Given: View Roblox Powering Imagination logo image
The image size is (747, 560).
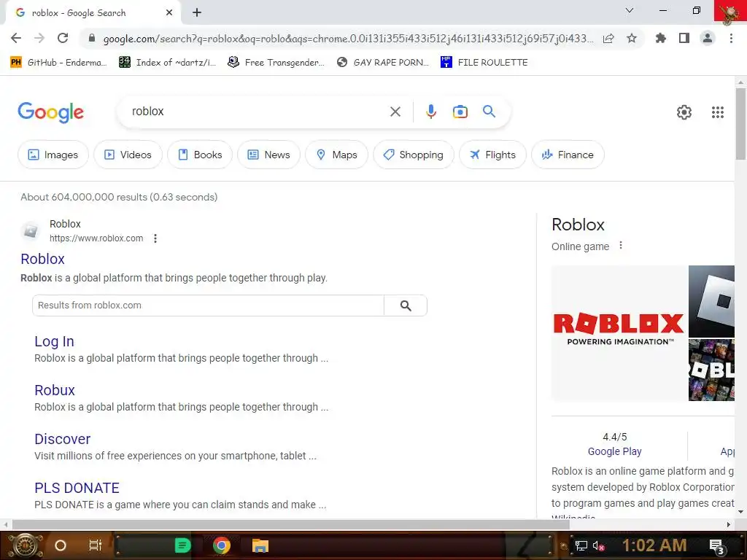Looking at the screenshot, I should tap(619, 332).
